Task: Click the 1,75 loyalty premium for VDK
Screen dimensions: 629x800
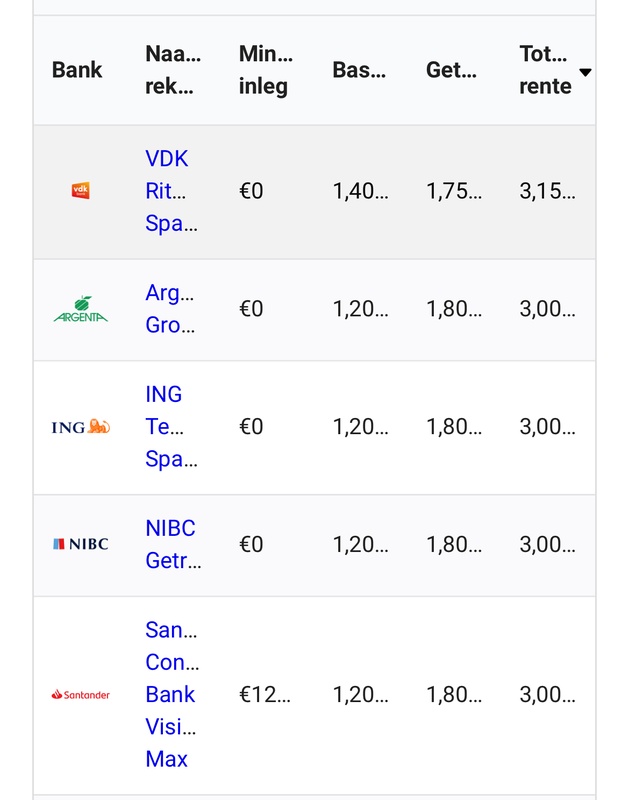Action: (x=454, y=190)
